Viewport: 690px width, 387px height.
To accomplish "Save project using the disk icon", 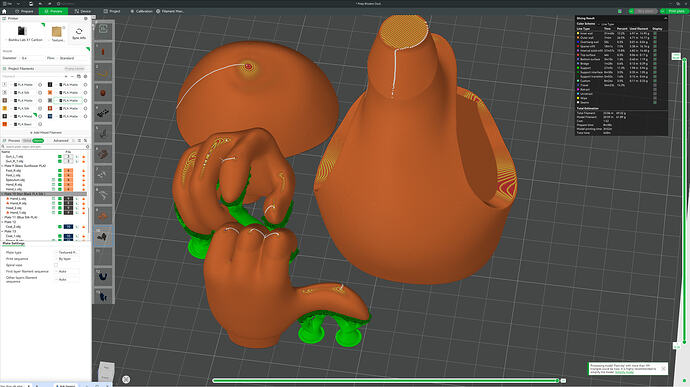I will pos(30,4).
